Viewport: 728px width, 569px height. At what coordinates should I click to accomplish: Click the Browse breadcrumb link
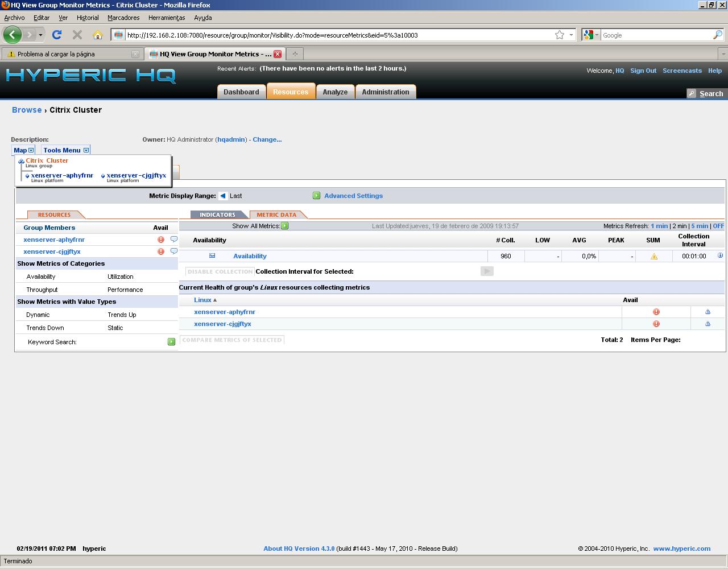[x=27, y=110]
